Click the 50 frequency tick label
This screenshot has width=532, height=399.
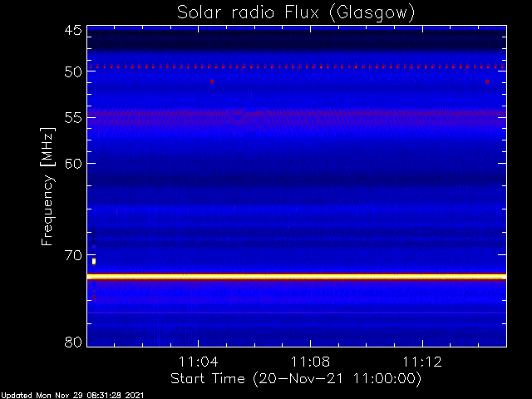[73, 72]
